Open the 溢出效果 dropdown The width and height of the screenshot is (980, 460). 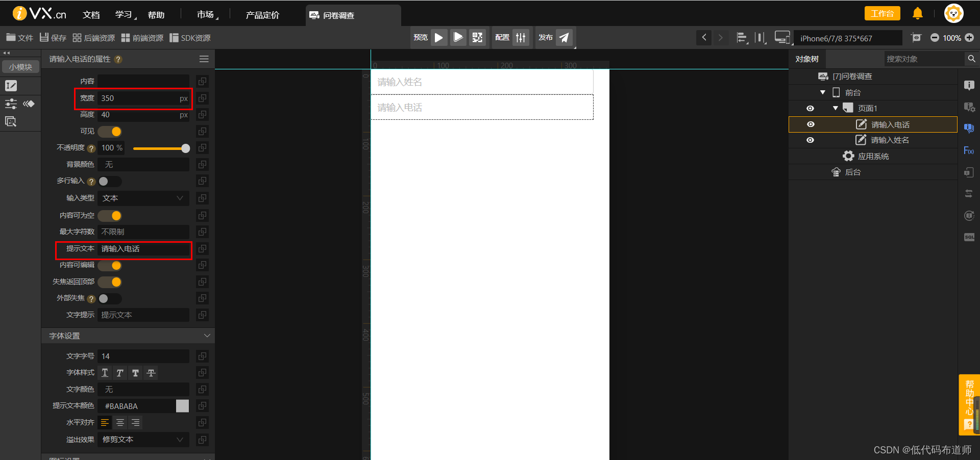coord(143,439)
